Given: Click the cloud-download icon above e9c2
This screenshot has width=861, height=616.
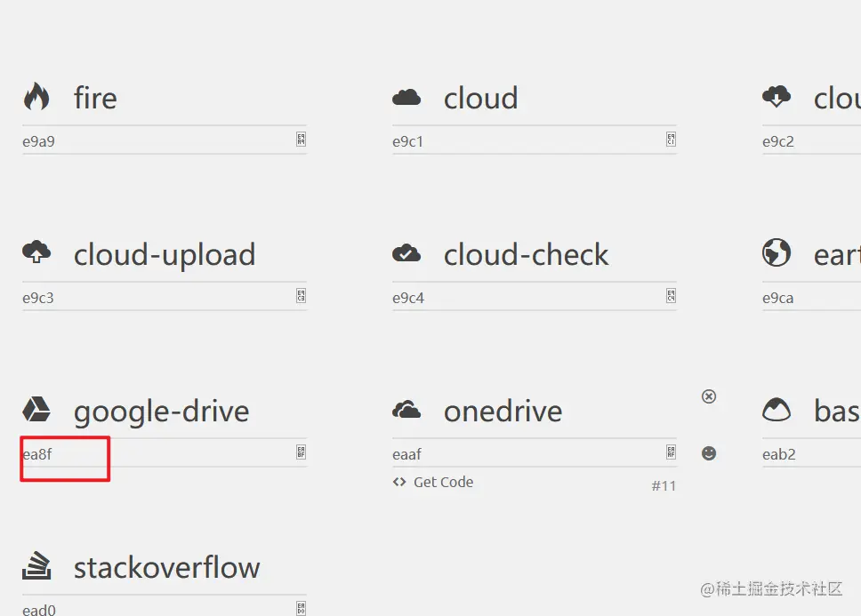Looking at the screenshot, I should coord(777,97).
